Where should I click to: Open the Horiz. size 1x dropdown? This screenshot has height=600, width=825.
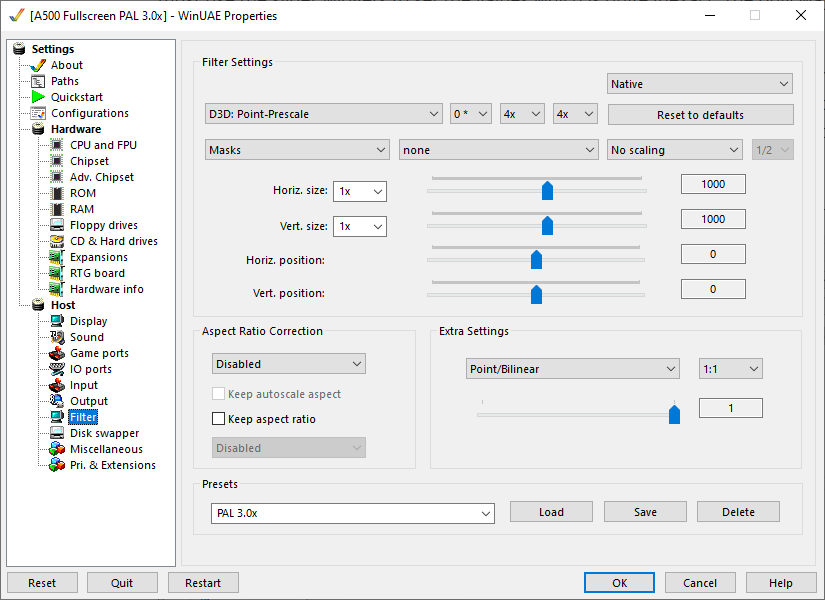360,192
